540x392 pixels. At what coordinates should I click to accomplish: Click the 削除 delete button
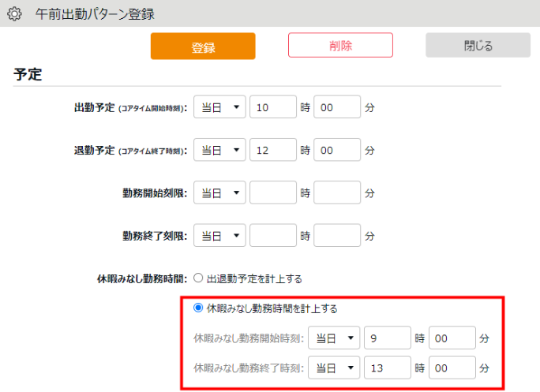pos(340,46)
